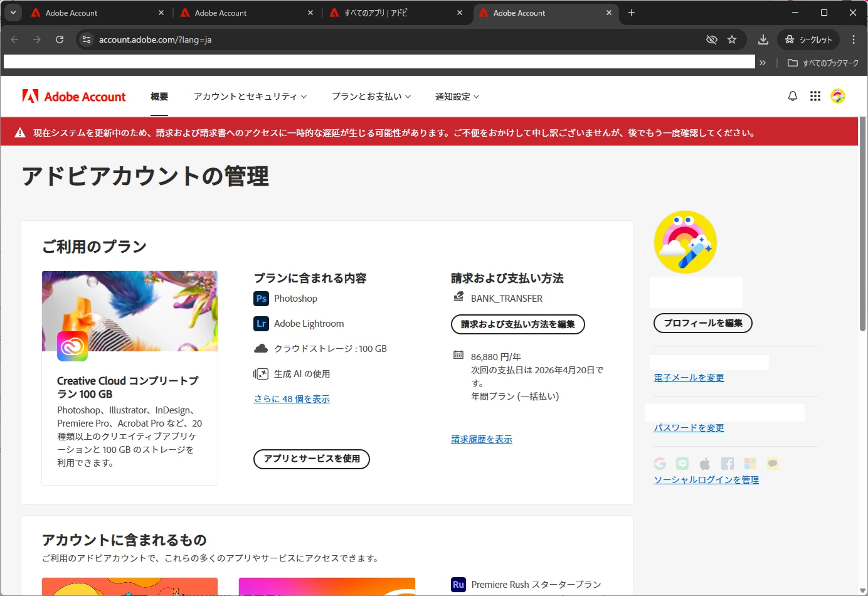Viewport: 868px width, 596px height.
Task: Click プロフィールを編集 button
Action: [703, 323]
